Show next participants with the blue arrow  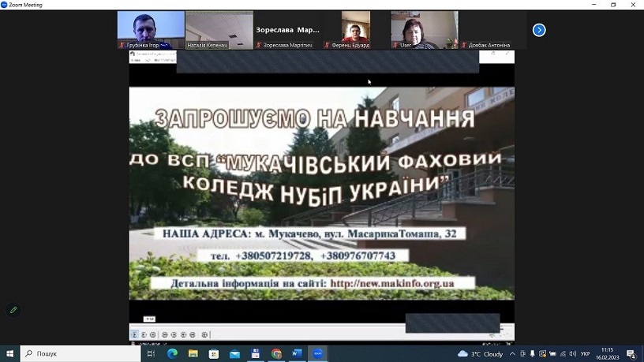pos(539,30)
